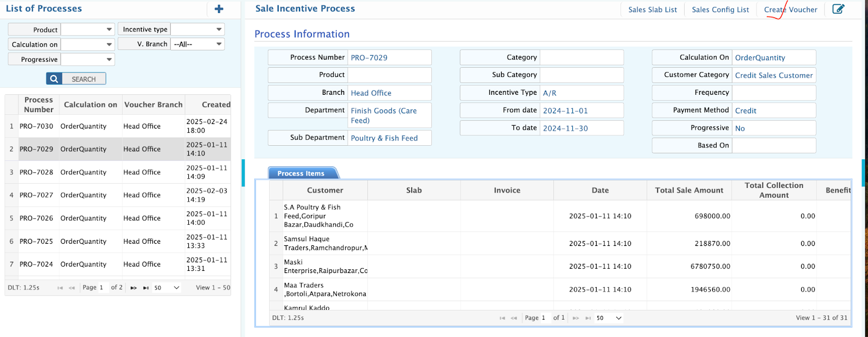Sort by Calculation on column header

(90, 105)
